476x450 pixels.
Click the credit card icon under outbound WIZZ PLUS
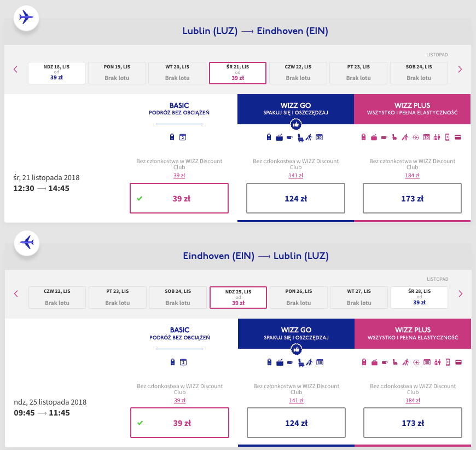pos(458,137)
